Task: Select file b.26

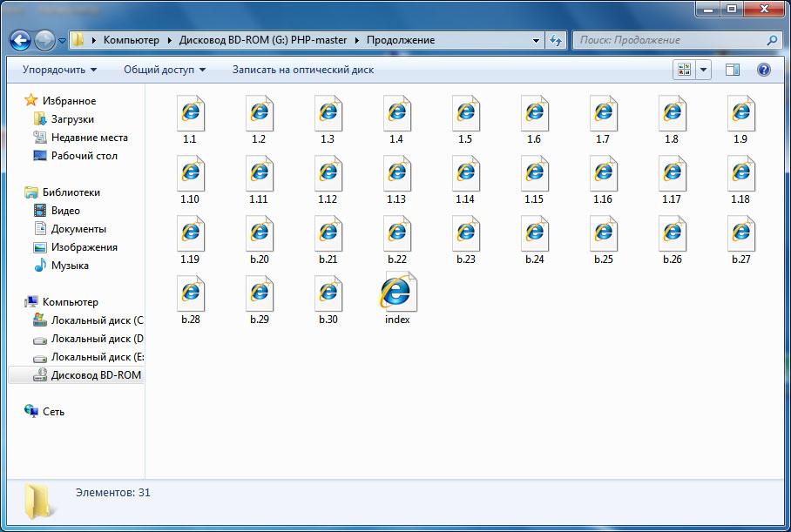Action: [673, 239]
